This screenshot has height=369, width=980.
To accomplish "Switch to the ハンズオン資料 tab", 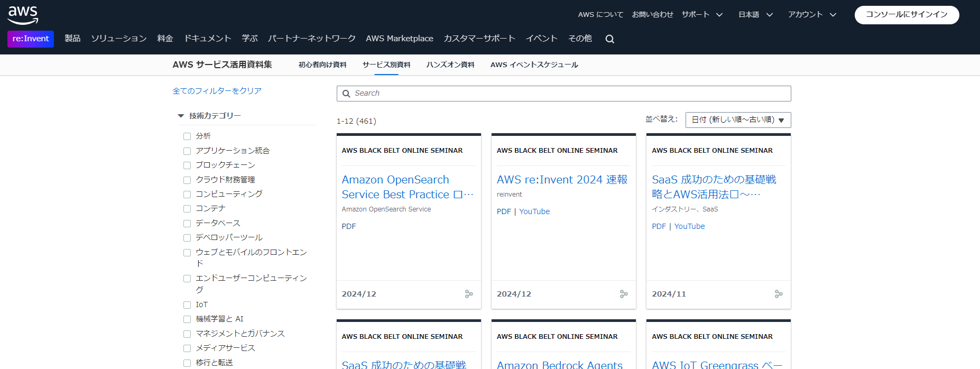I will click(x=450, y=64).
